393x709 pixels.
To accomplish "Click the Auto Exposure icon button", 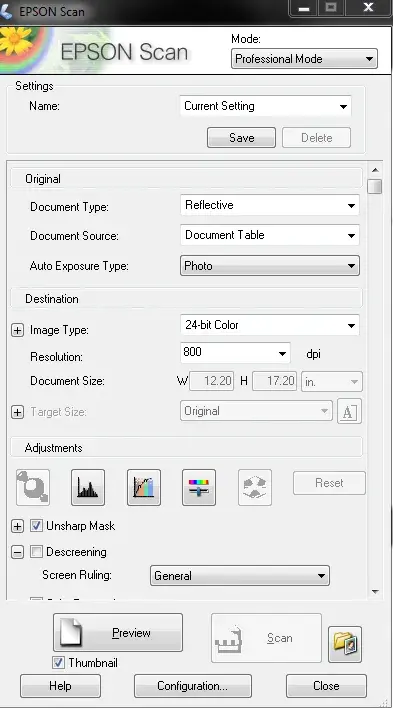I will (x=33, y=487).
